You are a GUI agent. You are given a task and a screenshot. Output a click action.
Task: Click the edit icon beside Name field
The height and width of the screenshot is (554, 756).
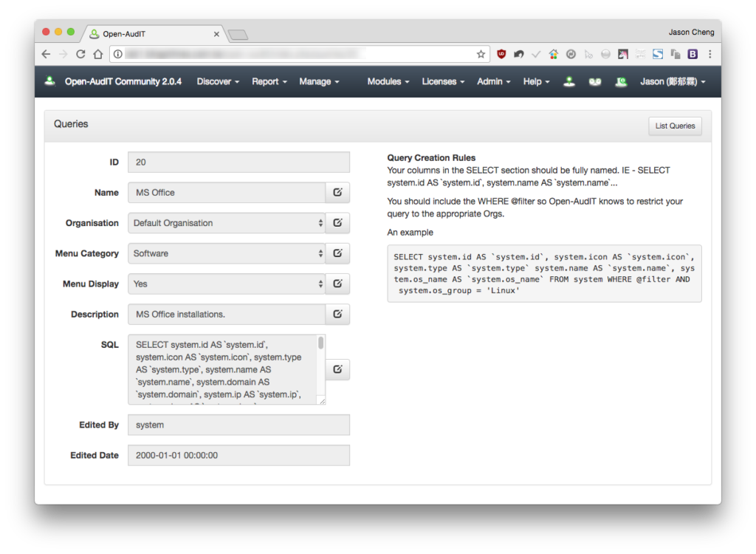tap(337, 193)
